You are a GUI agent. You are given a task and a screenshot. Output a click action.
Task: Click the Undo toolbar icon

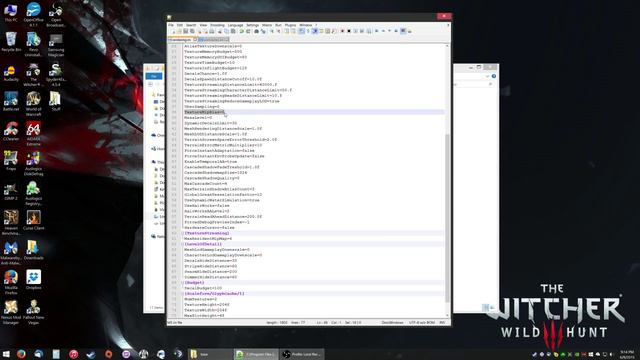click(x=242, y=31)
